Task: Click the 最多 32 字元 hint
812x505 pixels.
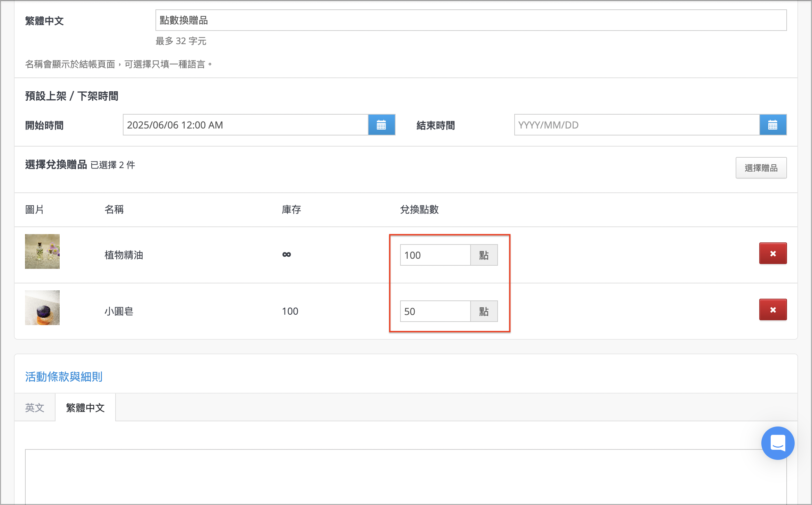Action: point(181,41)
